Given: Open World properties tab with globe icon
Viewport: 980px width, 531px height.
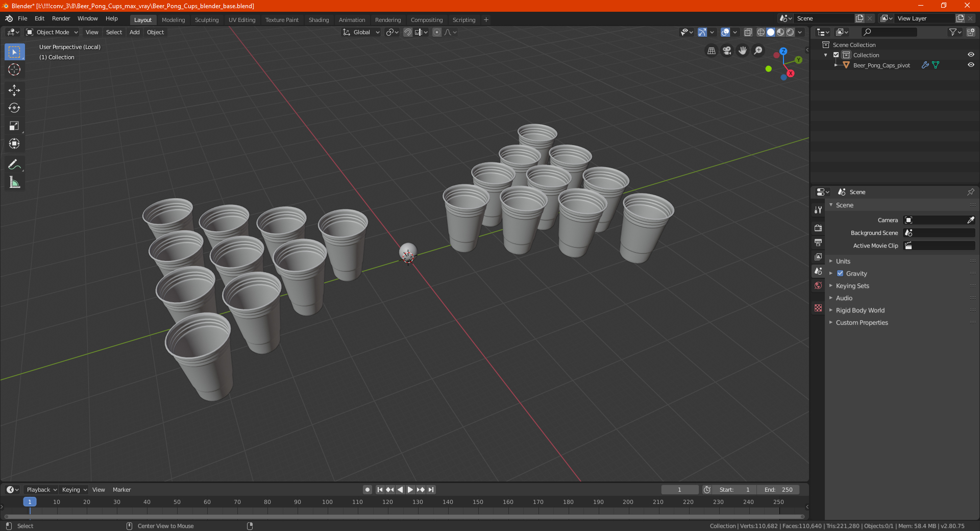Looking at the screenshot, I should (x=818, y=285).
